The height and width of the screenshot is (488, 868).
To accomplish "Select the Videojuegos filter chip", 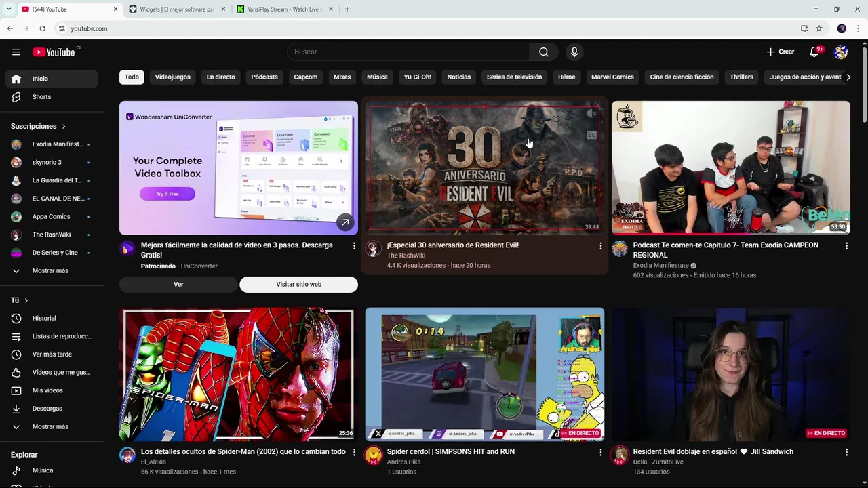I will 173,77.
